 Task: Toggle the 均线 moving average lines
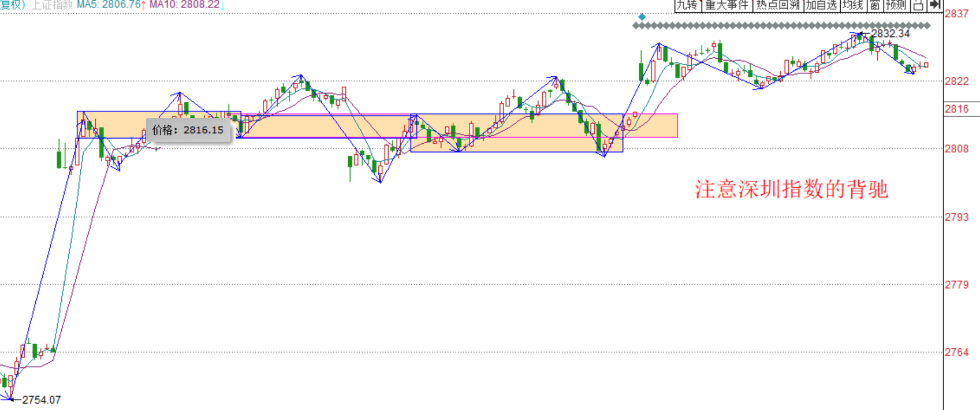click(852, 5)
